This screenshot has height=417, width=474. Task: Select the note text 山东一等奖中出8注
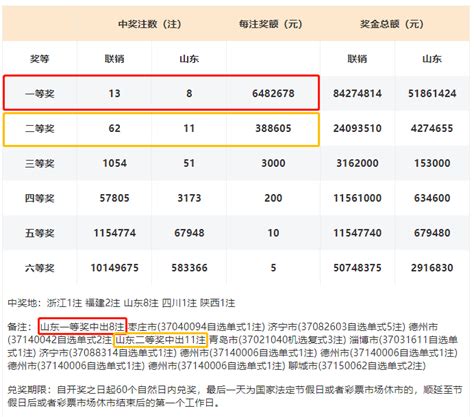pos(82,327)
